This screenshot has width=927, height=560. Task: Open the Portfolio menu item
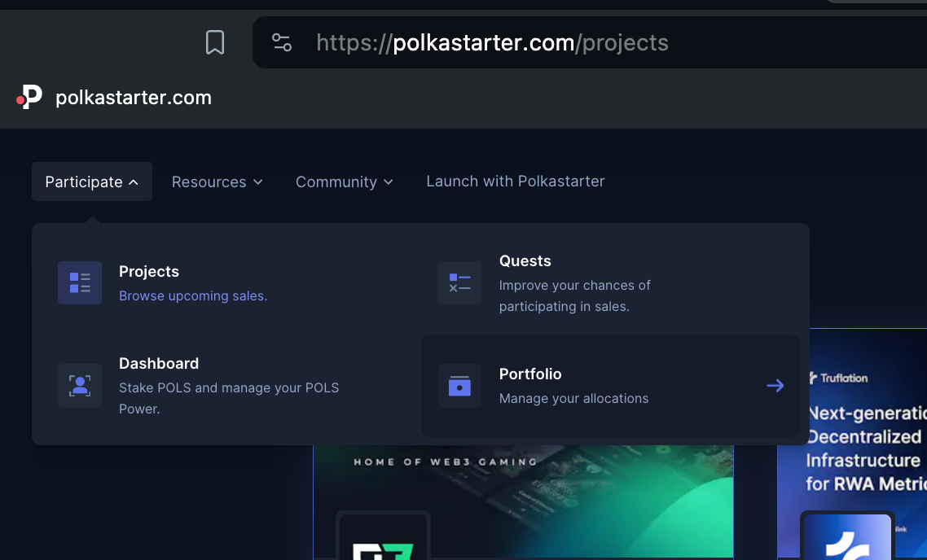611,386
